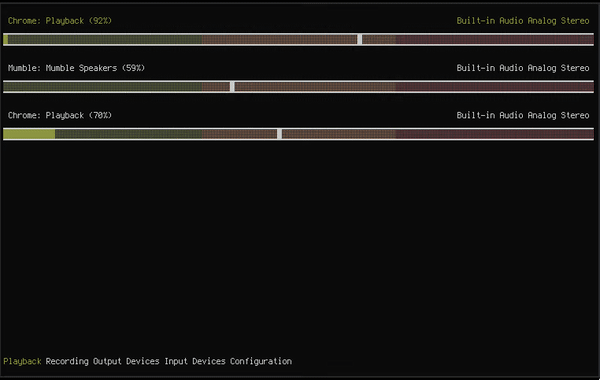This screenshot has height=380, width=600.
Task: Select the Chrome: Playback (70%) stream label
Action: click(x=60, y=115)
